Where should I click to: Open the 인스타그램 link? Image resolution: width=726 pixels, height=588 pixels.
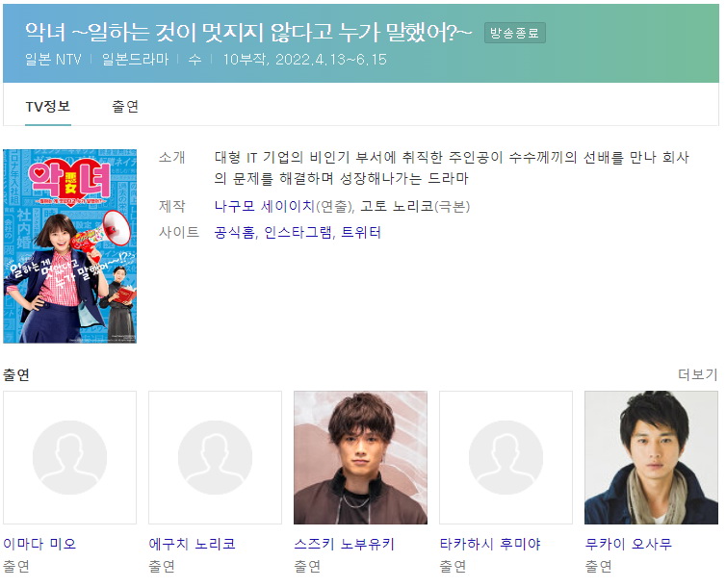(x=298, y=232)
